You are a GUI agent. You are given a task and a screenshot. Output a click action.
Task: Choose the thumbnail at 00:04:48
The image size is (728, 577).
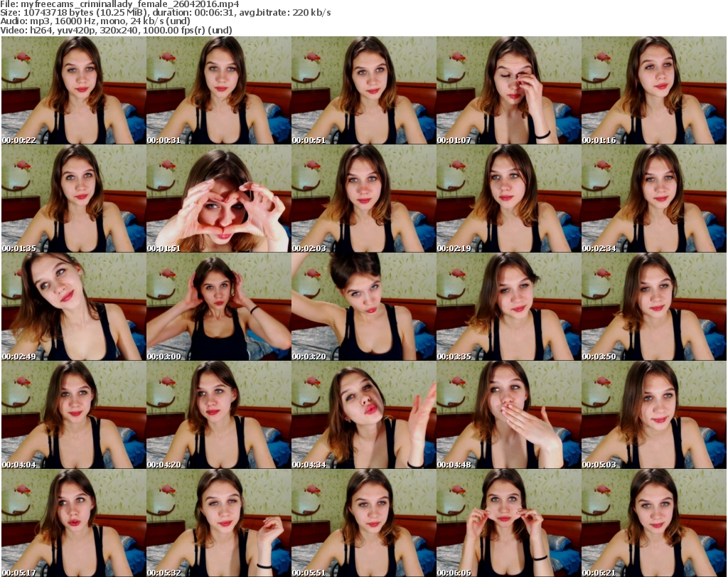[509, 415]
